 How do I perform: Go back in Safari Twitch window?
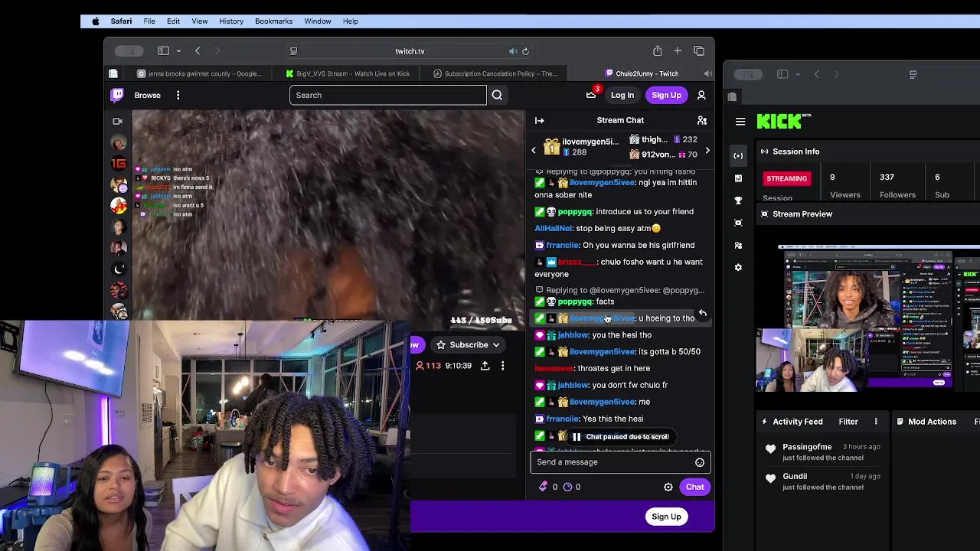point(198,51)
